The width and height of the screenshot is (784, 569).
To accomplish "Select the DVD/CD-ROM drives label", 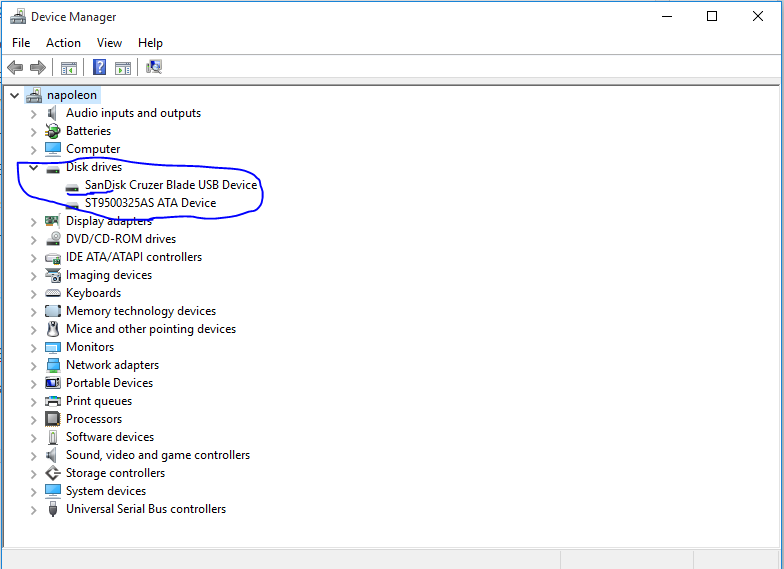I will (121, 239).
